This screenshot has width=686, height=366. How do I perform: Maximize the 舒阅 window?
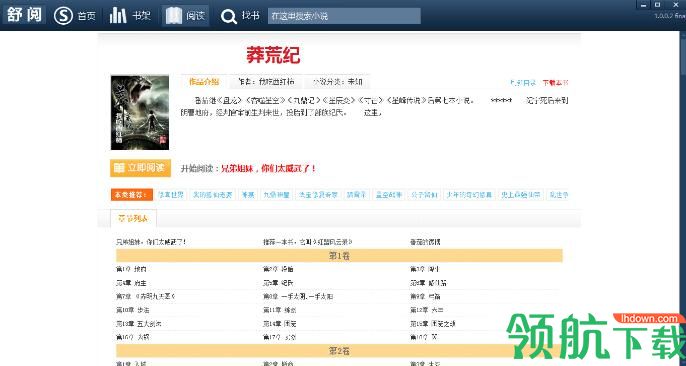tap(658, 5)
